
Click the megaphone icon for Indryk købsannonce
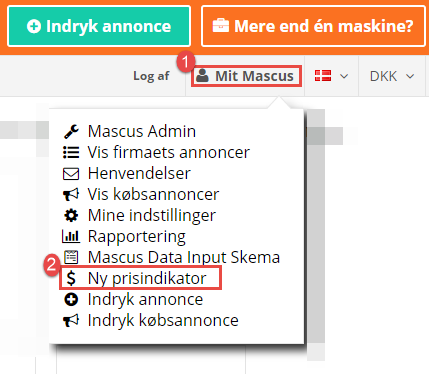click(71, 320)
